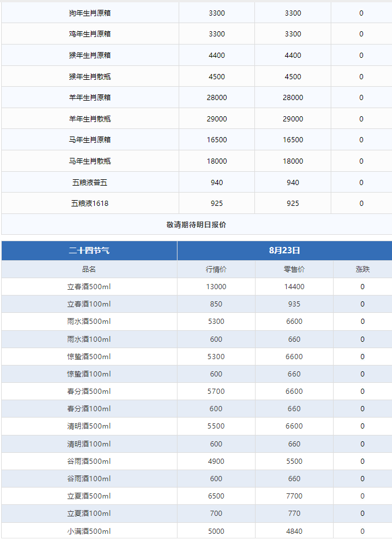Select the 小满酒500ml row name

(x=89, y=531)
